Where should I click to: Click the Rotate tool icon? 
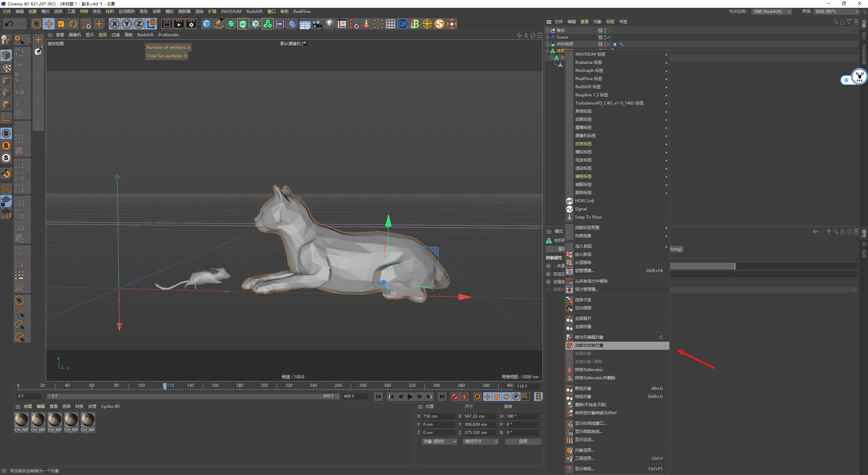coord(73,24)
